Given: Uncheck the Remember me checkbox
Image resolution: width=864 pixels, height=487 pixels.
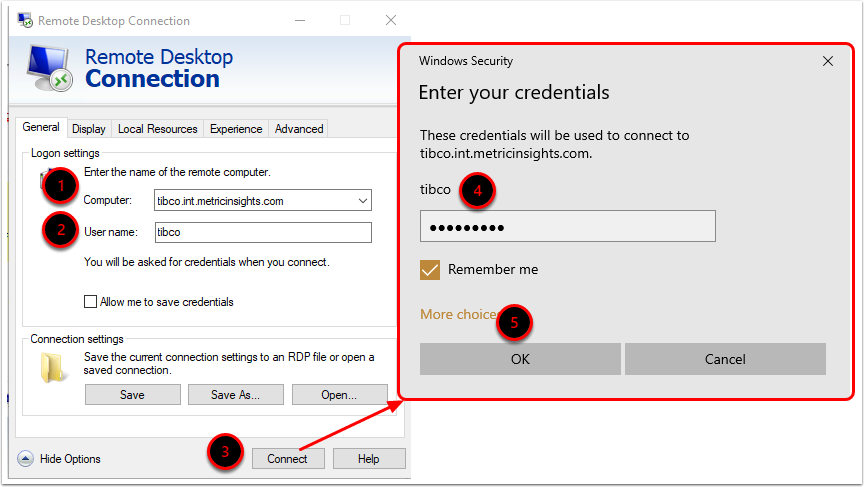Looking at the screenshot, I should tap(430, 270).
